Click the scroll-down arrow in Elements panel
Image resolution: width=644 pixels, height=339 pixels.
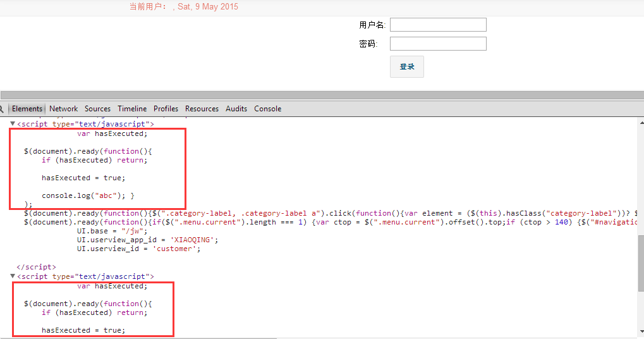641,331
